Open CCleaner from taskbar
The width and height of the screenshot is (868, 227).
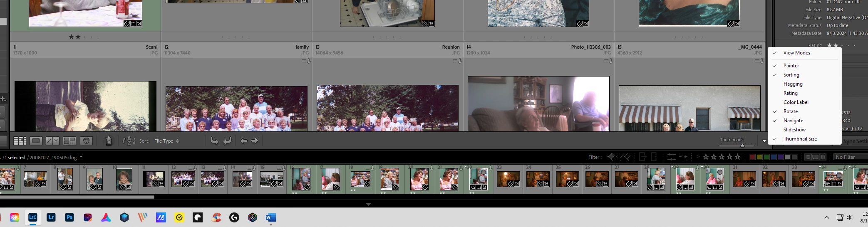(216, 217)
